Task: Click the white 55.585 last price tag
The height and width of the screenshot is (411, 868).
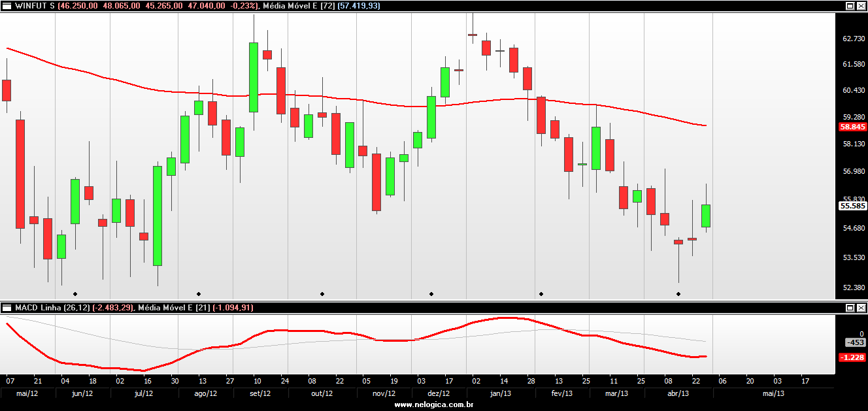Action: pos(852,205)
